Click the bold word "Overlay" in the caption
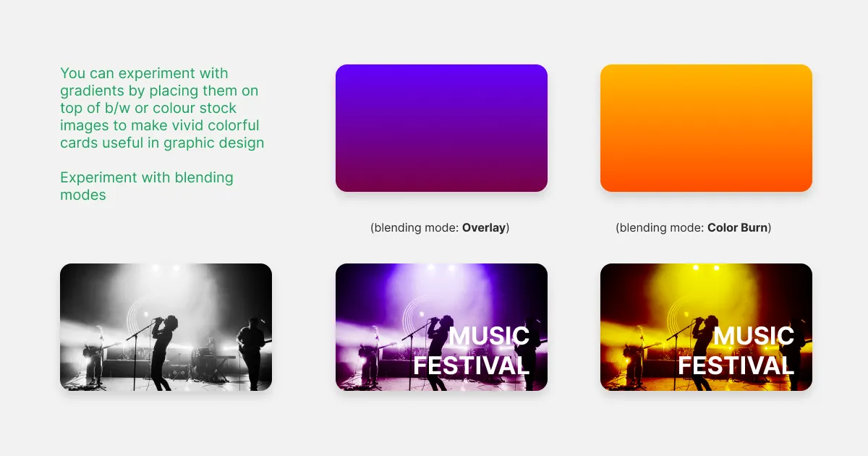Screen dimensions: 868x456 (x=484, y=227)
